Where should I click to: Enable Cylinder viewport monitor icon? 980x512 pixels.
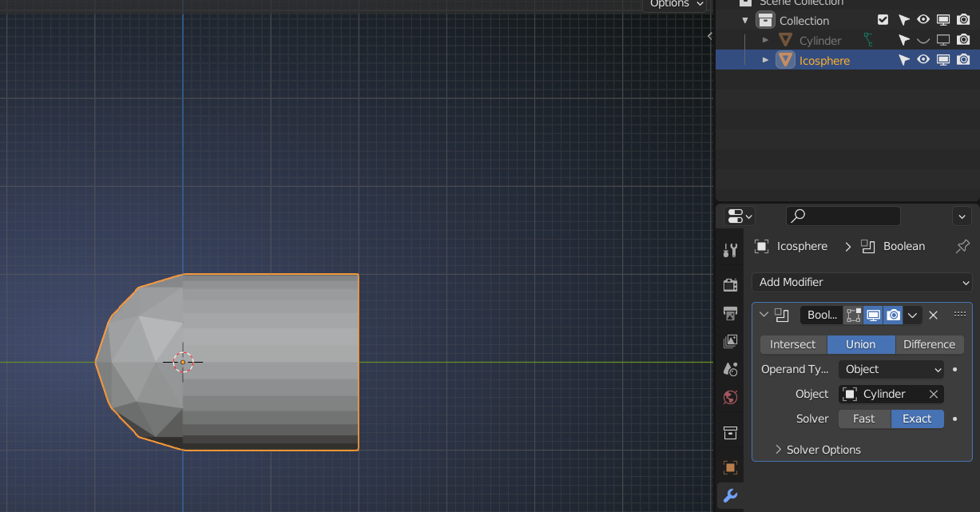coord(943,40)
